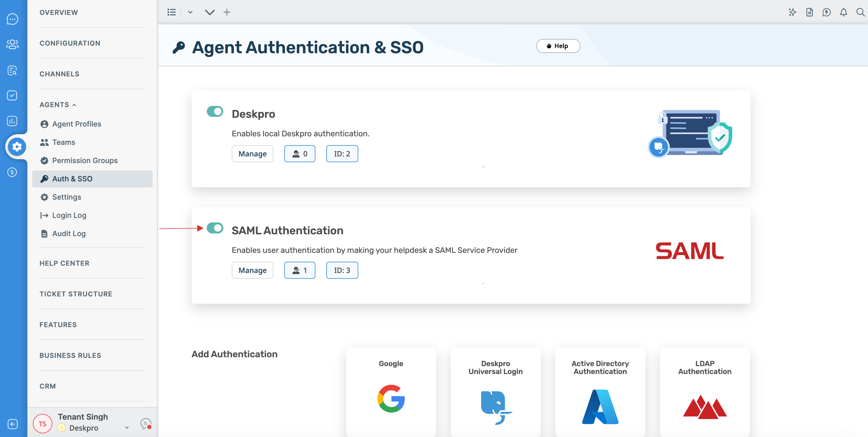Click the SAML logo image
Viewport: 868px width, 437px height.
[x=689, y=251]
